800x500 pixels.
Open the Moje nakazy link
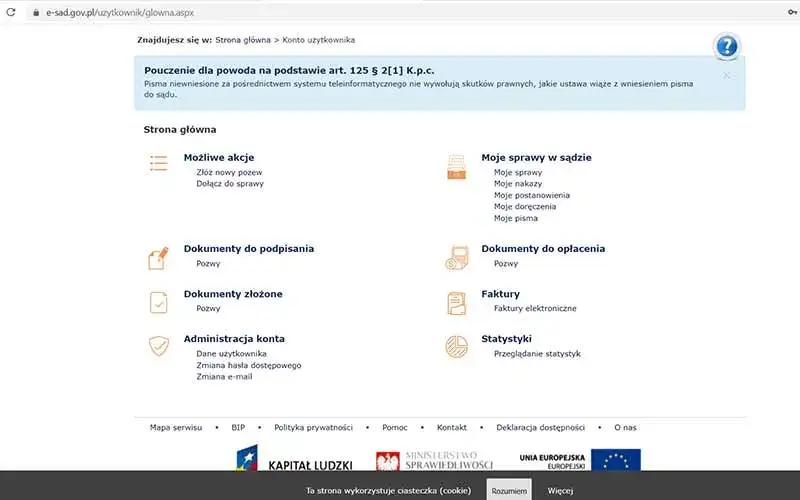[518, 184]
